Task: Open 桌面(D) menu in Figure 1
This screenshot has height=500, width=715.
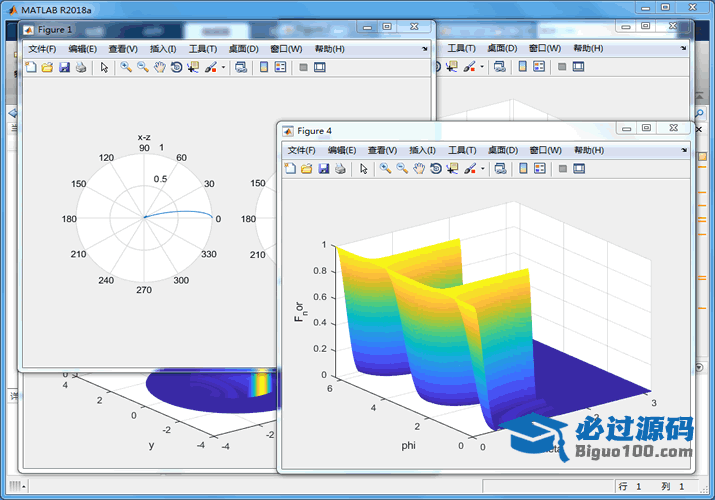Action: click(244, 49)
